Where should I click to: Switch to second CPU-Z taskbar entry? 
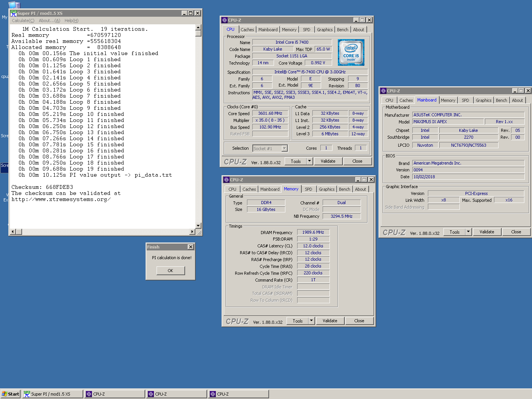coord(177,394)
